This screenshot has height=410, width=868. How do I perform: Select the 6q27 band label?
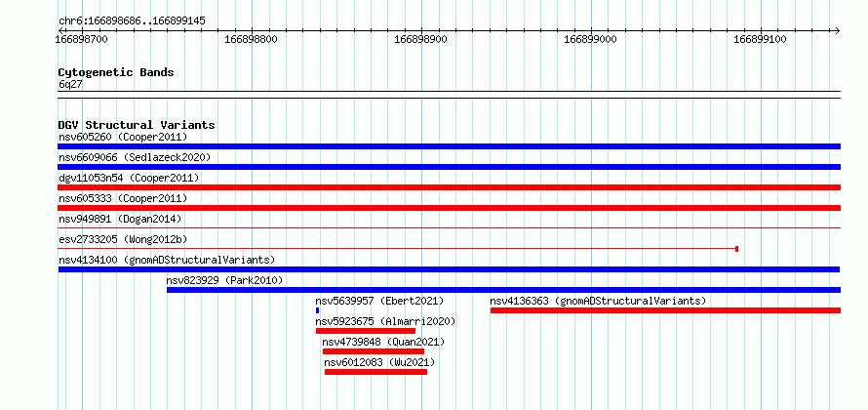(70, 84)
